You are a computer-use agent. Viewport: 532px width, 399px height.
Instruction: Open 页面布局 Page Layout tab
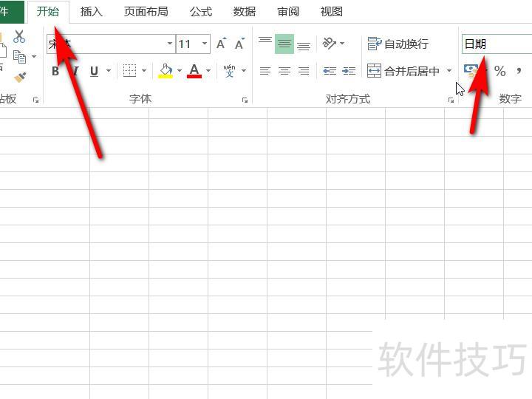146,12
